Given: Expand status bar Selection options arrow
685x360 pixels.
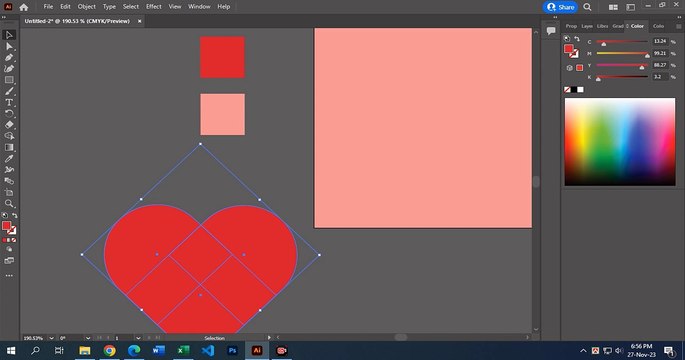Looking at the screenshot, I should 269,338.
